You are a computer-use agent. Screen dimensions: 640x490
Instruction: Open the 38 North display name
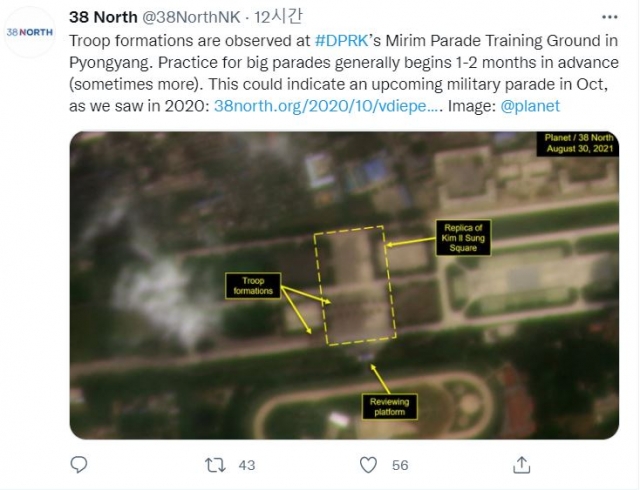click(103, 17)
